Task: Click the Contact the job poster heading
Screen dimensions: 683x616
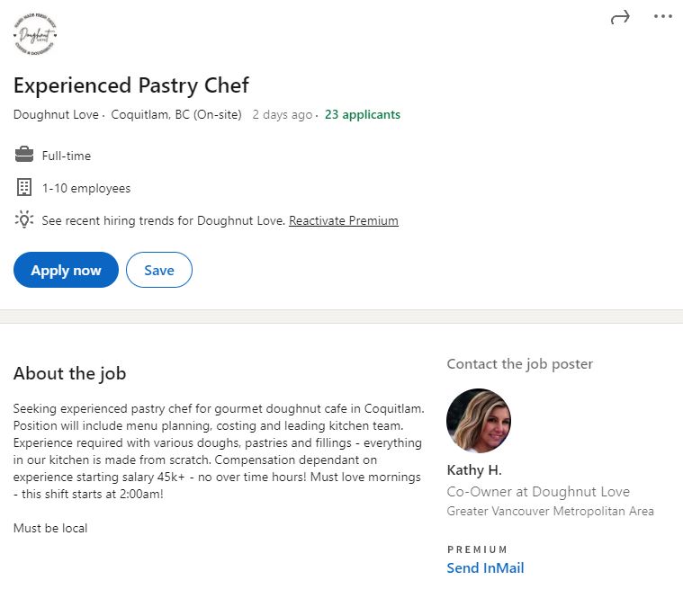Action: tap(519, 364)
